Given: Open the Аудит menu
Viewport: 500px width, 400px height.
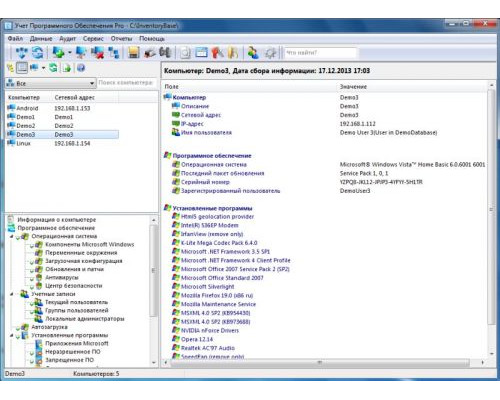Looking at the screenshot, I should [x=68, y=39].
